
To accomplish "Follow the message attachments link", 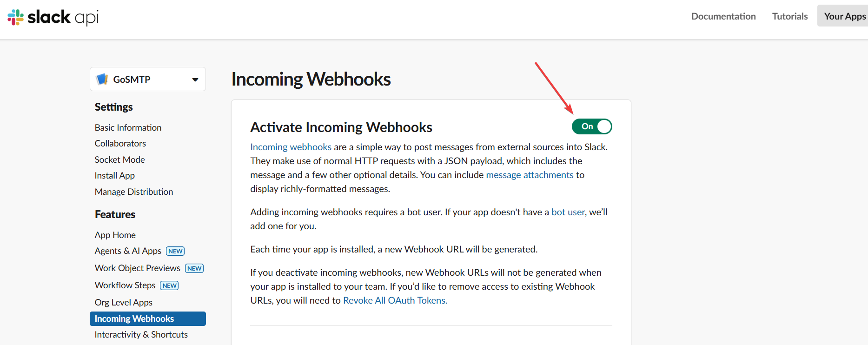I will 530,175.
